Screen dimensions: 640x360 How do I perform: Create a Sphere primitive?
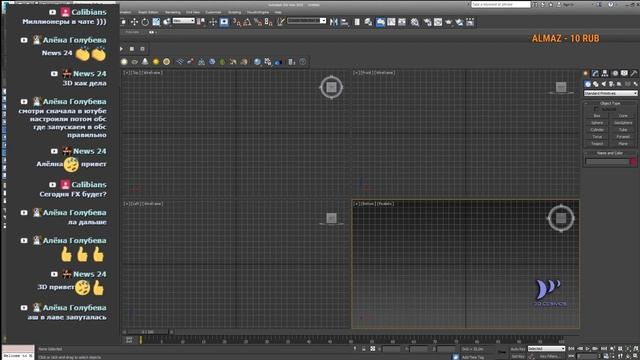(x=597, y=123)
